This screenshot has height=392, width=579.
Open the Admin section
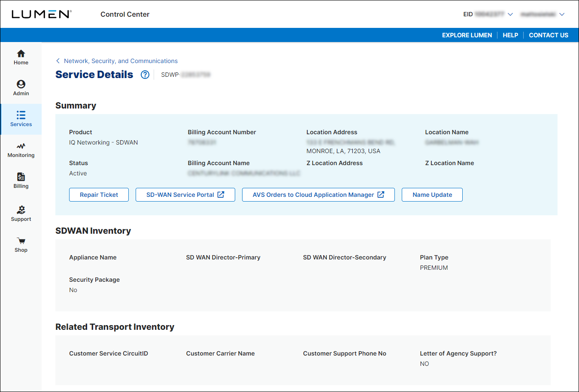[x=21, y=88]
